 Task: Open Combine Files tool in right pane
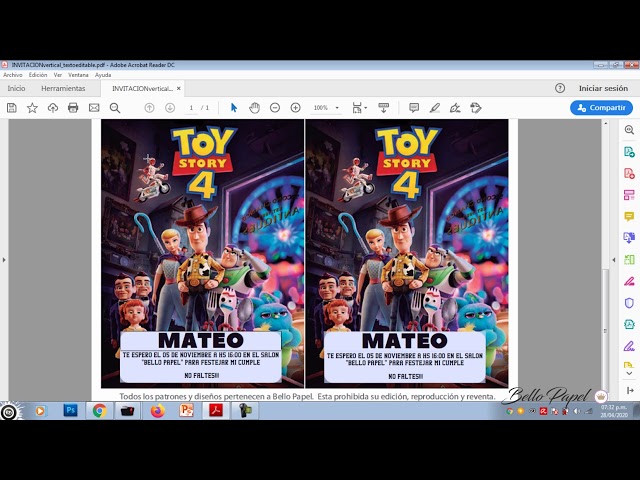coord(629,238)
